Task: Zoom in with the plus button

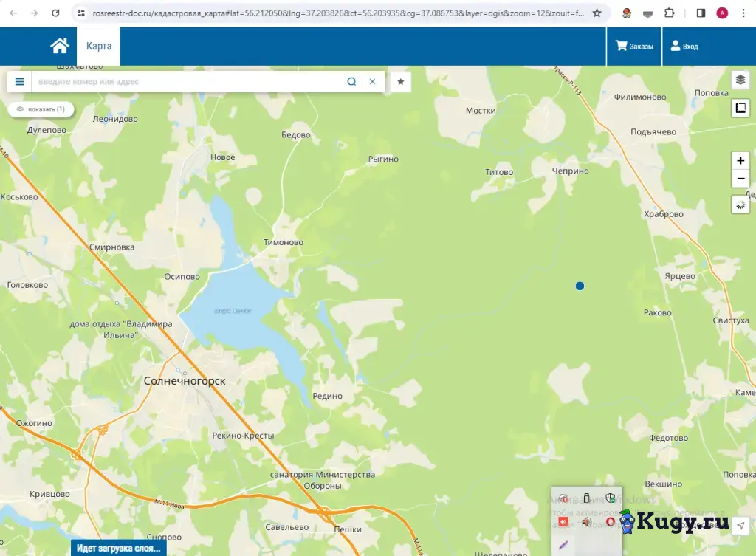Action: (x=740, y=160)
